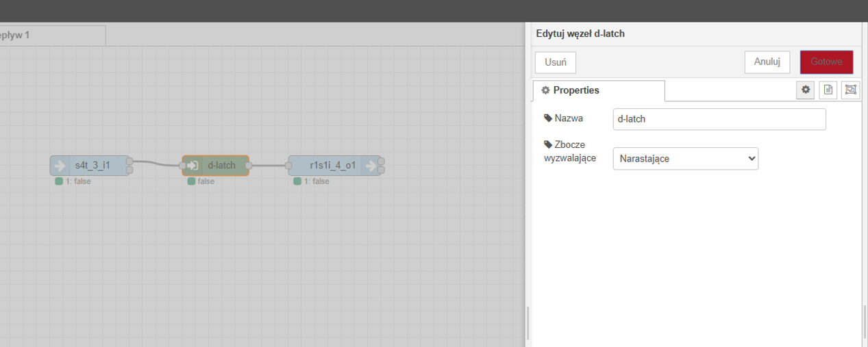
Task: Select the d-latch node on canvas
Action: [216, 166]
